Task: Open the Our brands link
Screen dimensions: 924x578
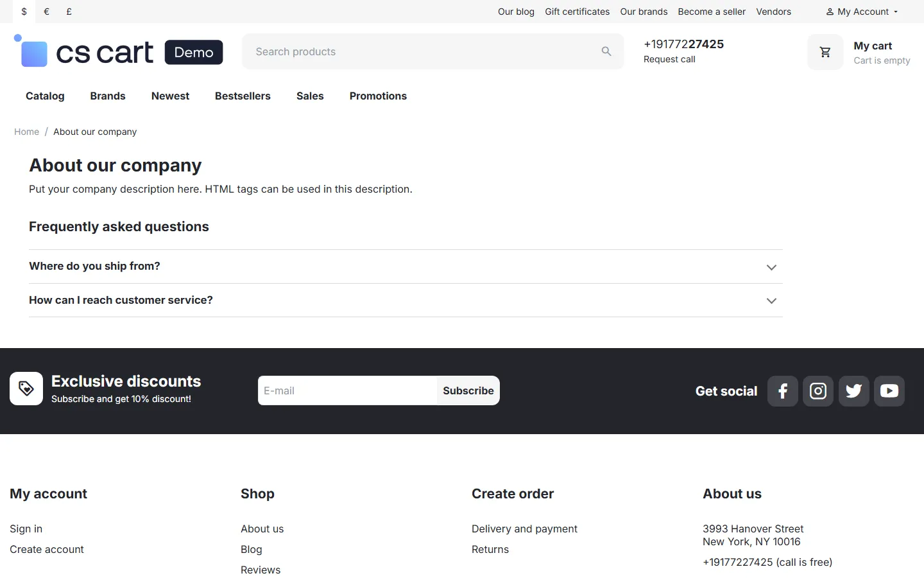Action: [644, 12]
